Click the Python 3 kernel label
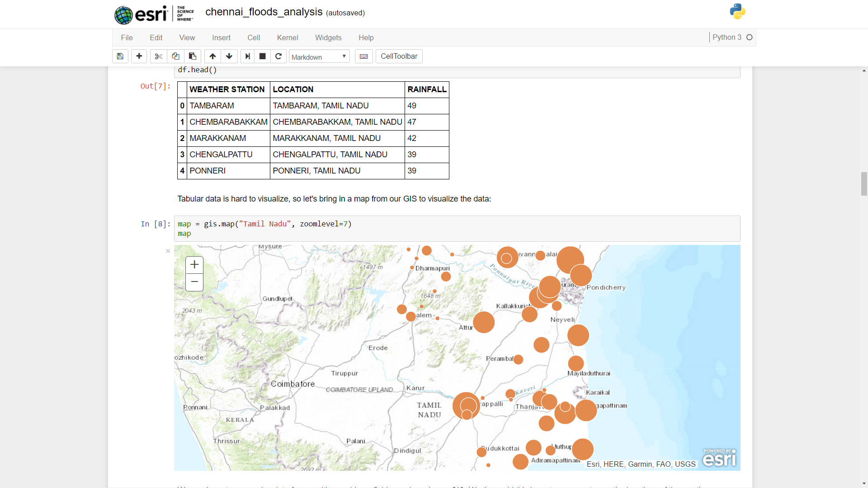Image resolution: width=868 pixels, height=488 pixels. [x=727, y=37]
